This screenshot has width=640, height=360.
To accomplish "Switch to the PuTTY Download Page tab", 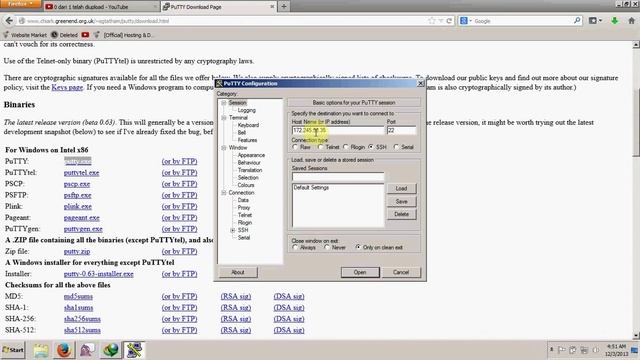I will pos(217,7).
